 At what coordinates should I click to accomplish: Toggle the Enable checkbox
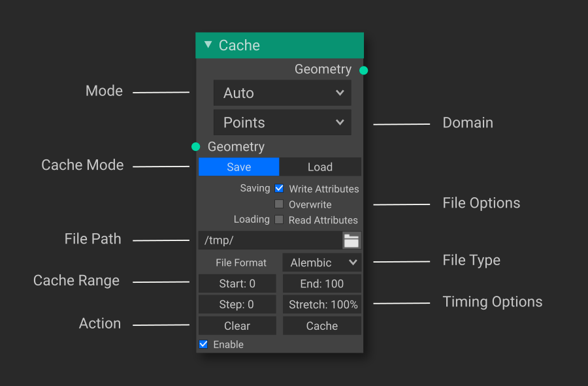point(203,344)
